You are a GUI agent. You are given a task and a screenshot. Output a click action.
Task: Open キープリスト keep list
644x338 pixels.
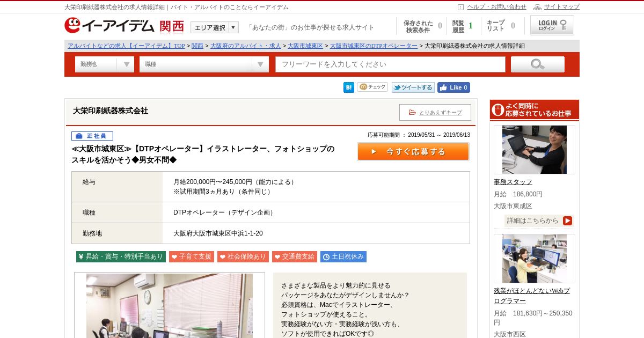[x=501, y=26]
